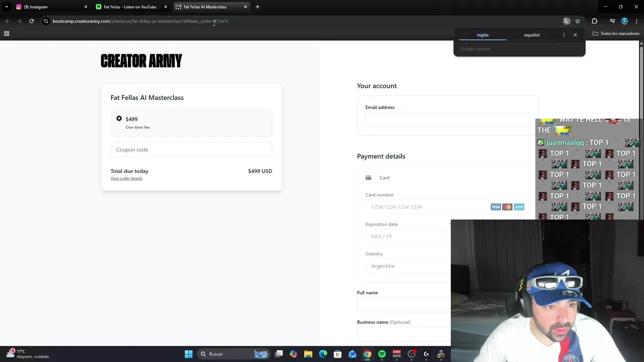Open Logitech G HUB taskbar icon

pyautogui.click(x=426, y=354)
